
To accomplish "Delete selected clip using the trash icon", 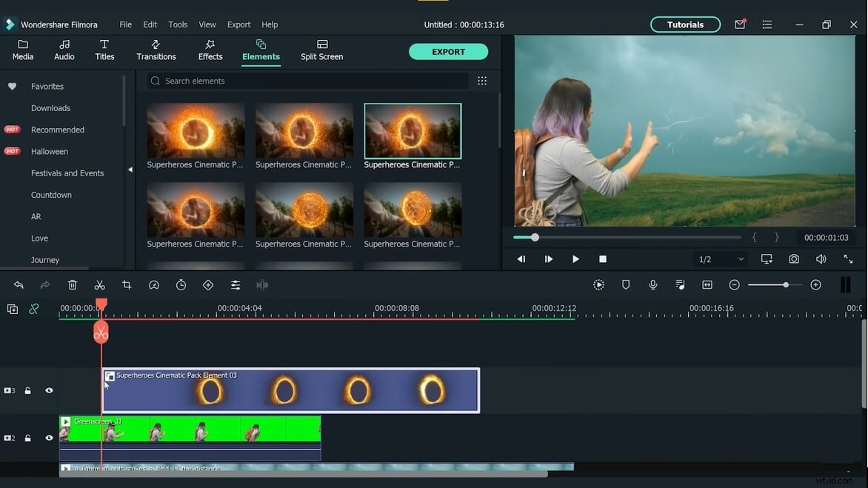I will pyautogui.click(x=72, y=284).
